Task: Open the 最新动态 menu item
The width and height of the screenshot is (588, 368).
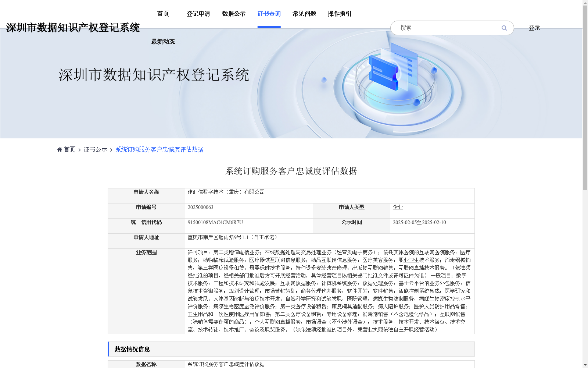Action: tap(163, 42)
